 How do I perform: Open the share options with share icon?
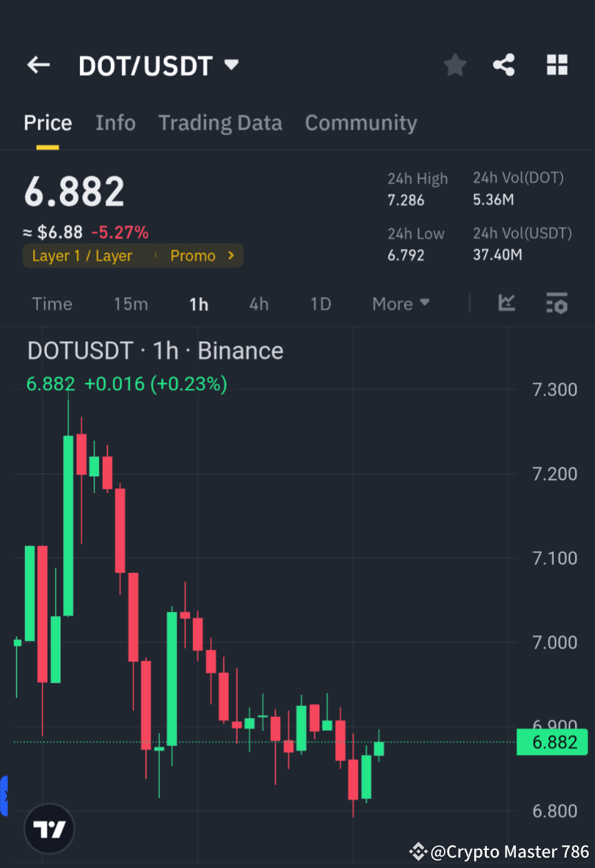(x=504, y=64)
